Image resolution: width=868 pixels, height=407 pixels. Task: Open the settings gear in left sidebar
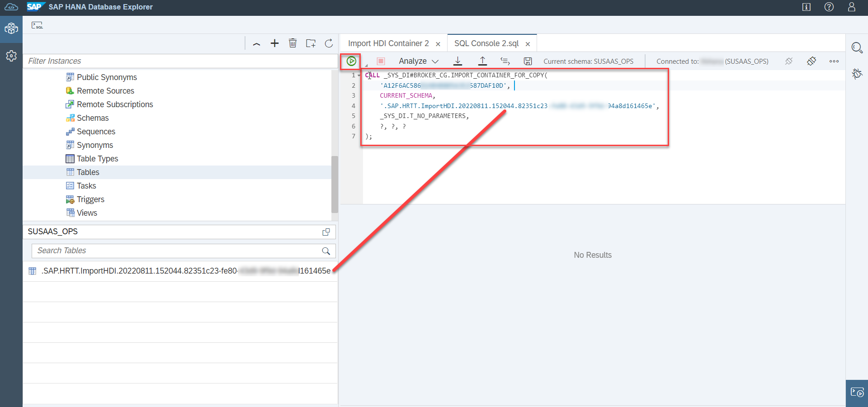[x=11, y=56]
